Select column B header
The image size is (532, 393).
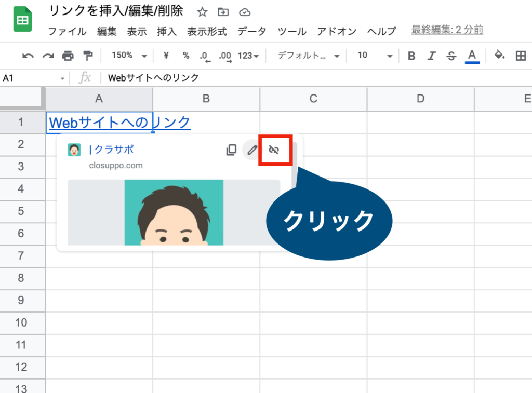(x=206, y=99)
